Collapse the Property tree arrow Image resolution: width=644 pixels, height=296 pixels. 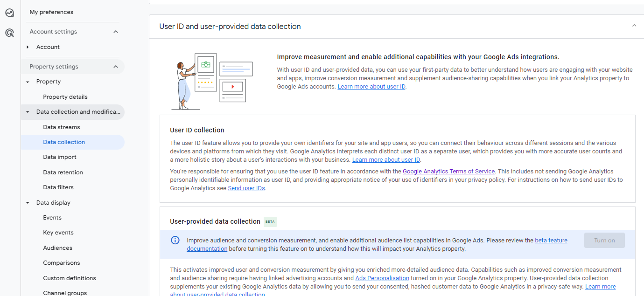coord(28,82)
